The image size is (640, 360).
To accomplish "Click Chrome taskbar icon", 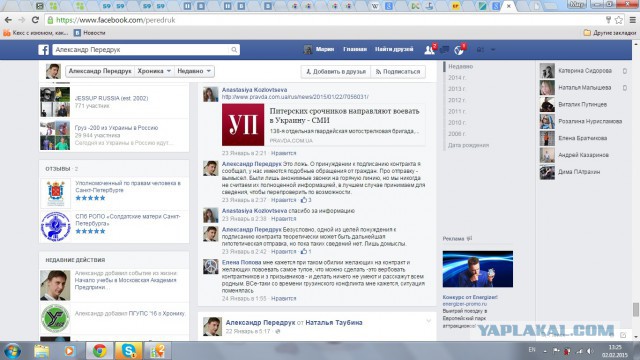I will (x=99, y=351).
